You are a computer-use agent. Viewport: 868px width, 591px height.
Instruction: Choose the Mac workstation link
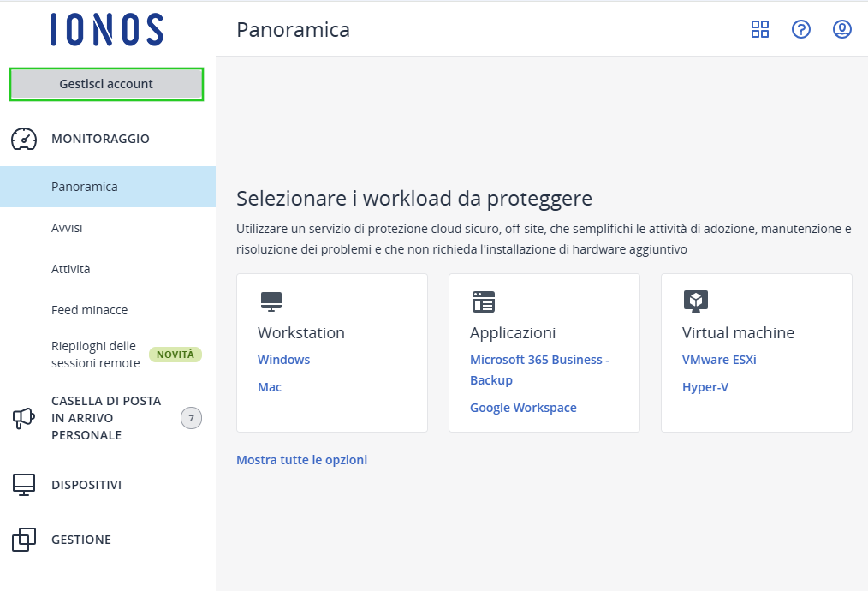point(270,387)
